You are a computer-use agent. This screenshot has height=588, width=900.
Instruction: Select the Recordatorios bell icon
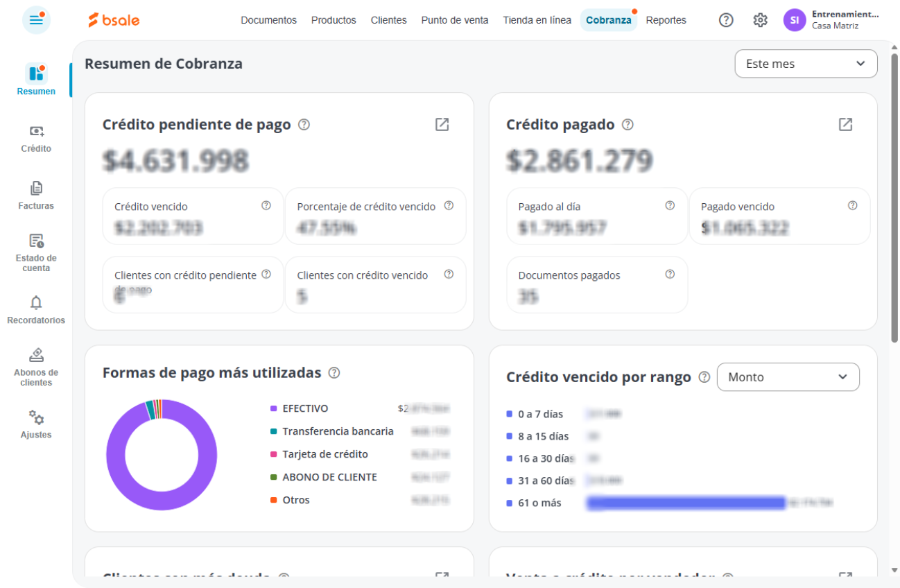tap(36, 302)
